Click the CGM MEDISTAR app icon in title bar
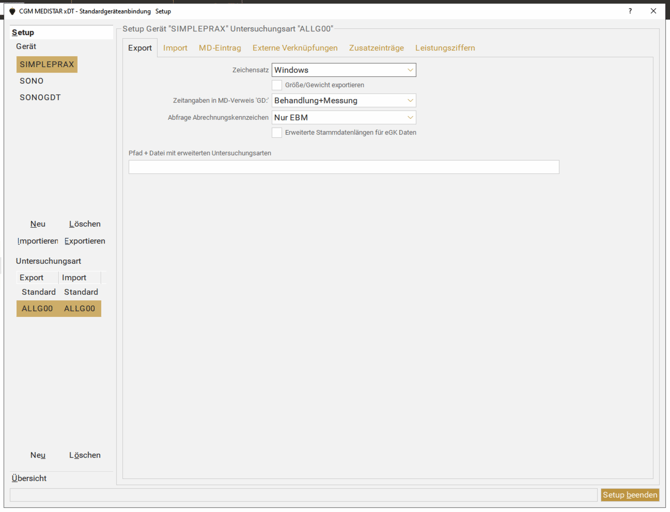670x512 pixels. (12, 11)
